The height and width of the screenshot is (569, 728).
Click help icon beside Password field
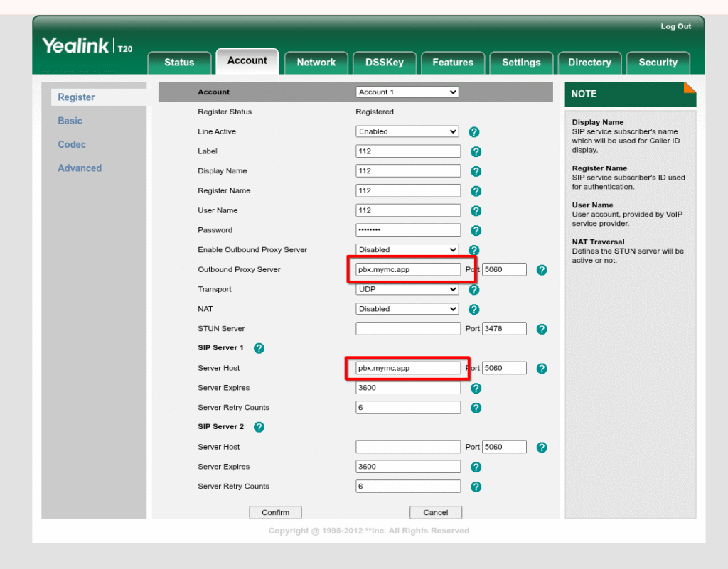pos(476,231)
